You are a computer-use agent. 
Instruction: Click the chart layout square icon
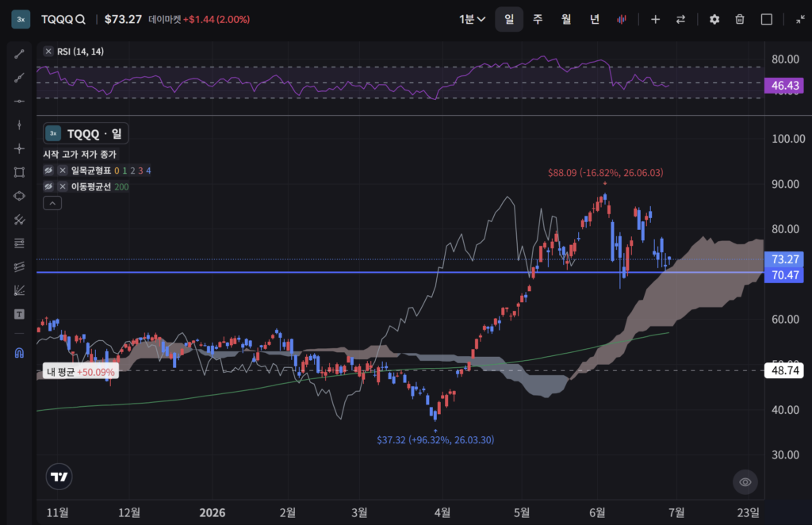pos(767,20)
